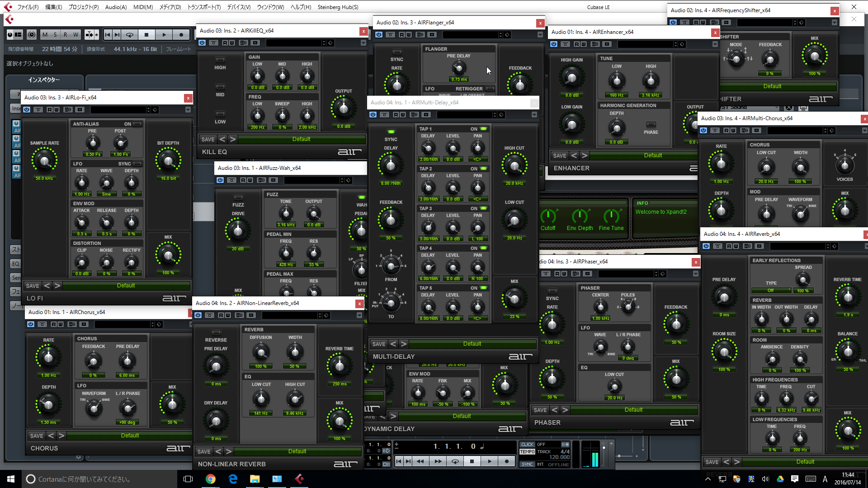Click the A/B compare icon in AIRKillEQ window
Screen dimensions: 868x488
click(x=244, y=43)
